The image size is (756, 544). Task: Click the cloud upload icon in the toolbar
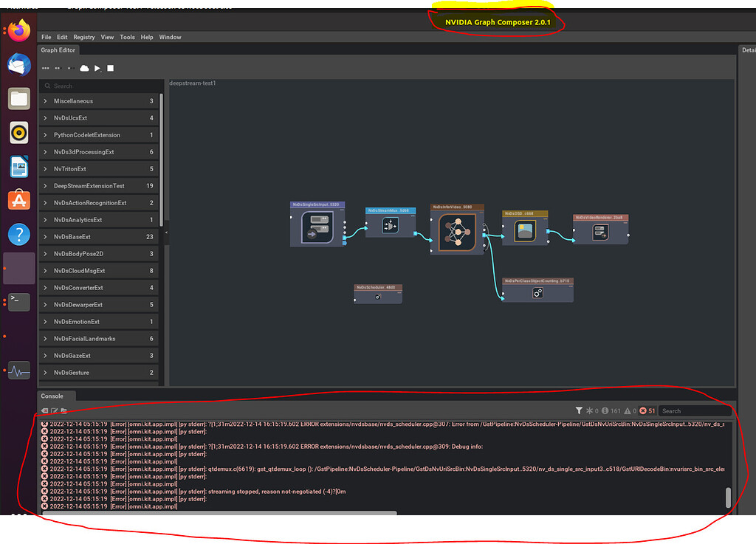pyautogui.click(x=84, y=68)
